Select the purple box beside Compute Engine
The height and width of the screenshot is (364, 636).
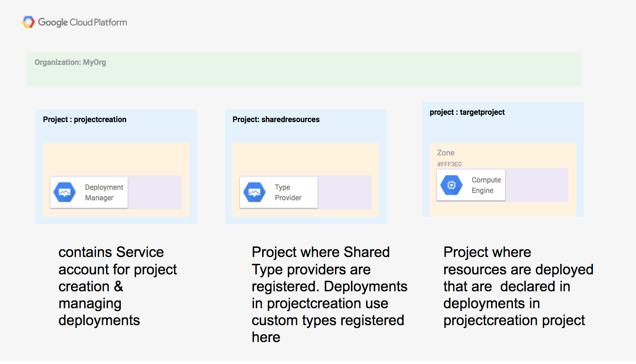537,185
